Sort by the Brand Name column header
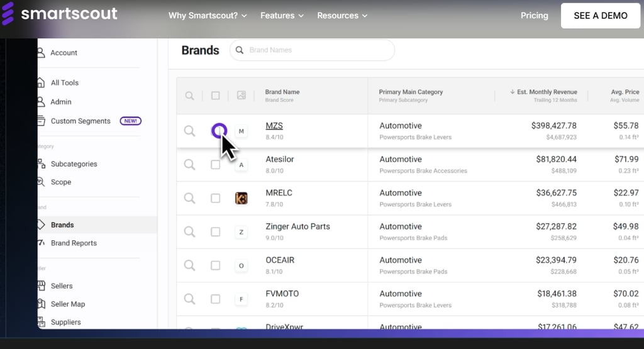The height and width of the screenshot is (349, 644). coord(282,92)
